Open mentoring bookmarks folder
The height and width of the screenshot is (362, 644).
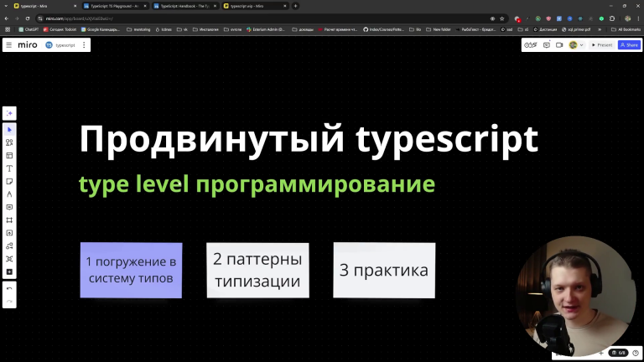pyautogui.click(x=138, y=29)
